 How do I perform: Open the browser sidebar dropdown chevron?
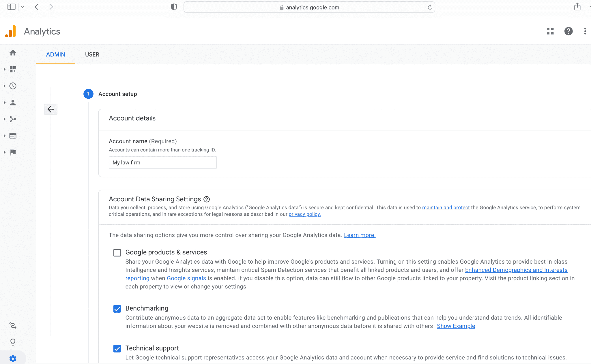[23, 7]
